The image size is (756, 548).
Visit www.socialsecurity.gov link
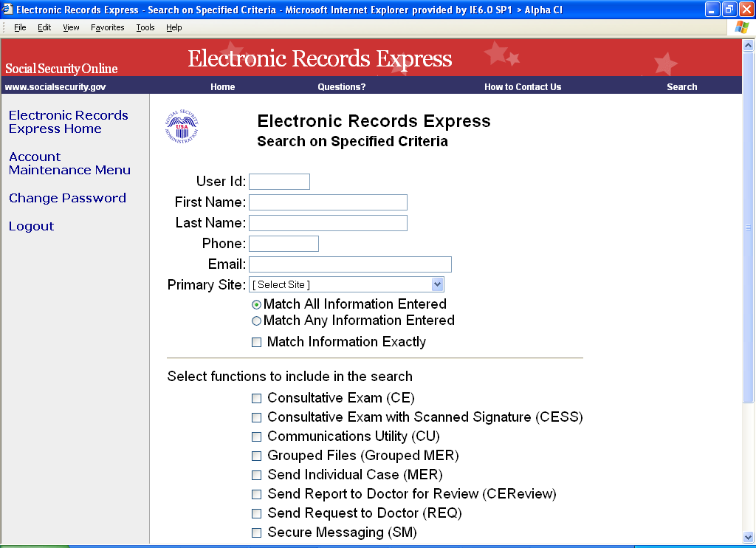(x=55, y=87)
